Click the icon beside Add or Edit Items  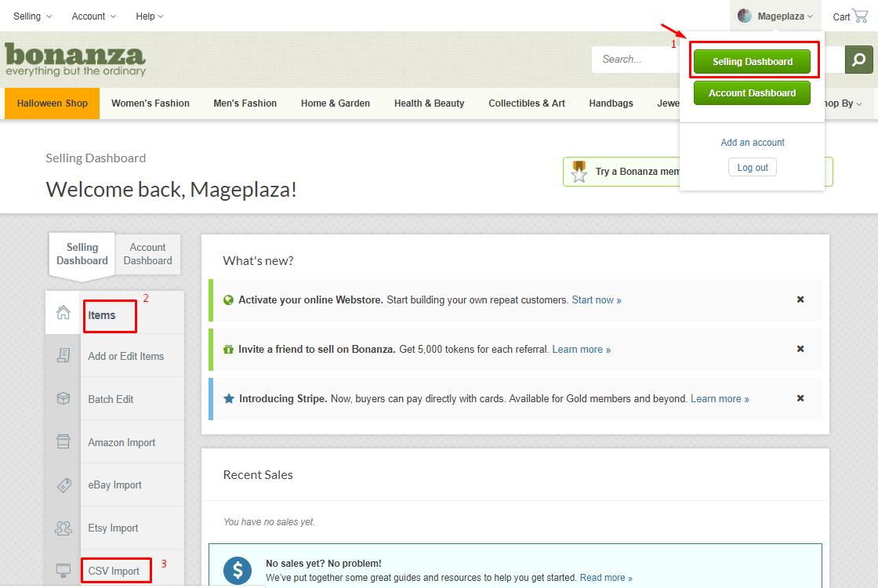[63, 355]
